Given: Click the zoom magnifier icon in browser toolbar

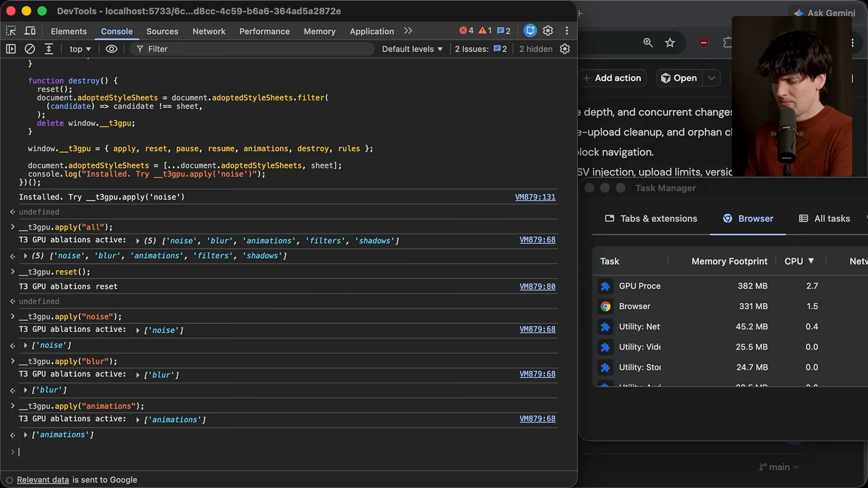Looking at the screenshot, I should (648, 42).
